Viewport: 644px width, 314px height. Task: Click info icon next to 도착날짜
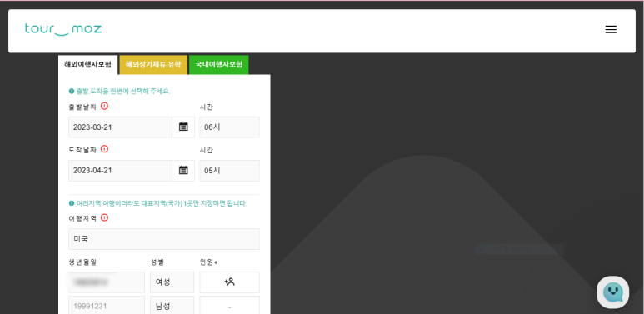(x=104, y=149)
